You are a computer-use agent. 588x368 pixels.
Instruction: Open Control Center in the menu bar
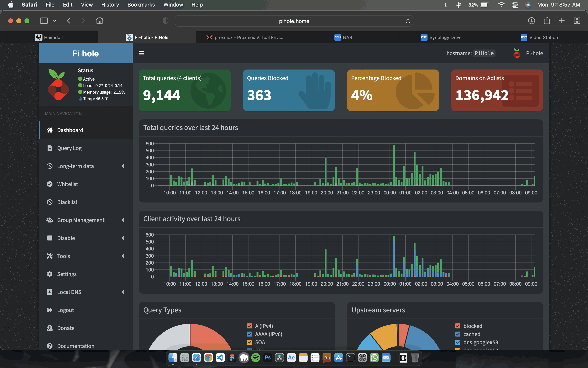coord(515,5)
